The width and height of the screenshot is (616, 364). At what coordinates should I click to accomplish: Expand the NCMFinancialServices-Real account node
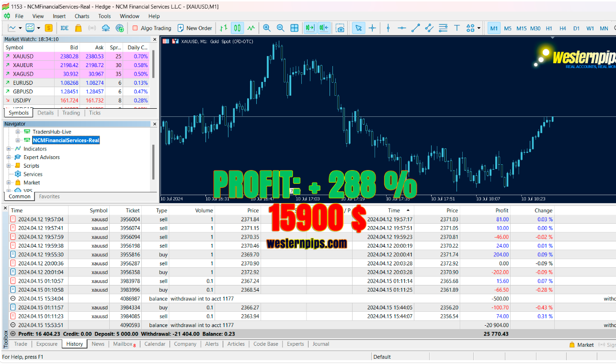click(18, 140)
